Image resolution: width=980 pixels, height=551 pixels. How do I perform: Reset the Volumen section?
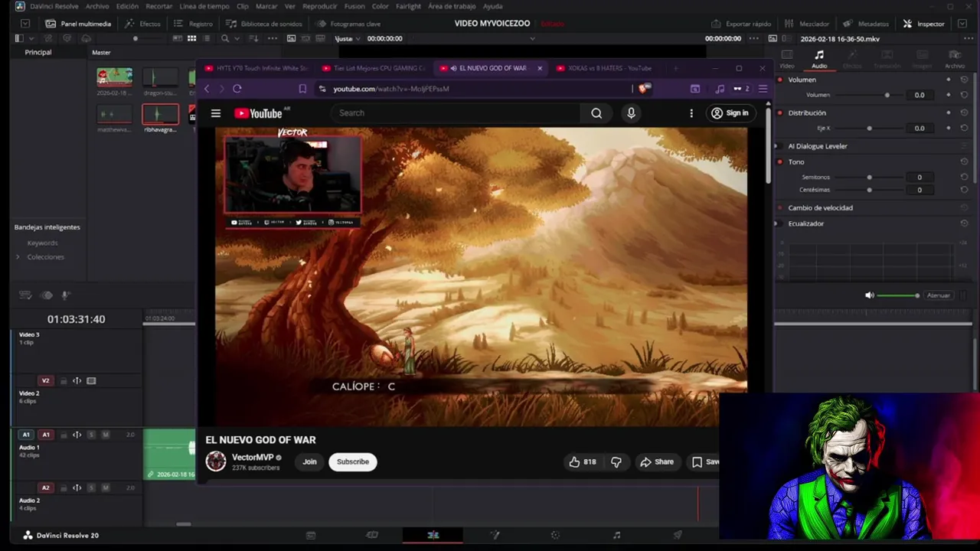coord(964,80)
